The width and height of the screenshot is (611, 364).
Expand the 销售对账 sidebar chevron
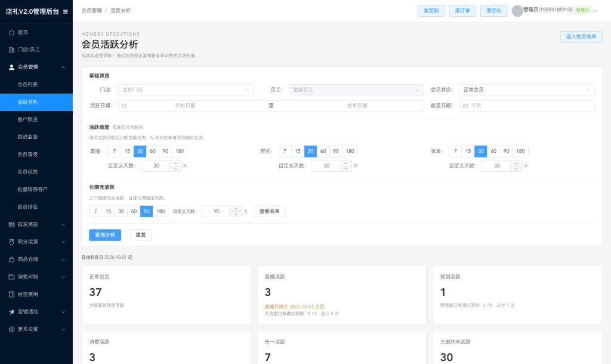click(x=63, y=277)
